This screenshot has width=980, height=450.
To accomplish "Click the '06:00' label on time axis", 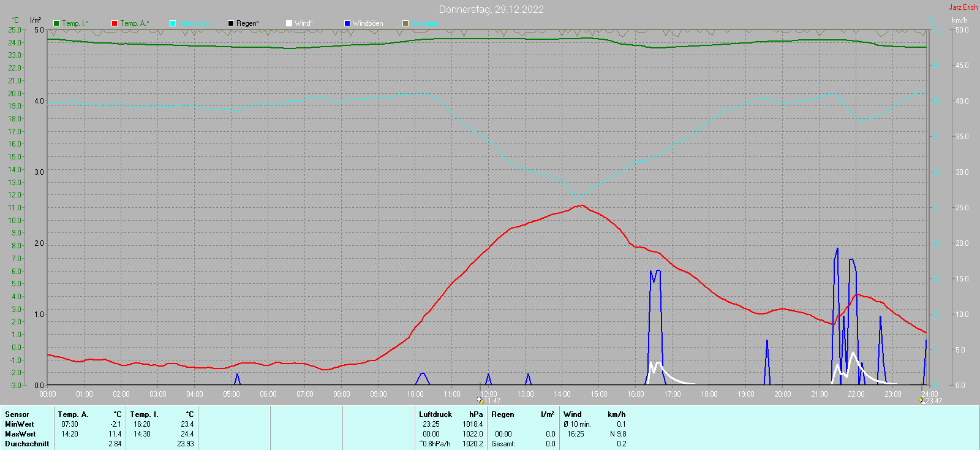I will pyautogui.click(x=268, y=394).
